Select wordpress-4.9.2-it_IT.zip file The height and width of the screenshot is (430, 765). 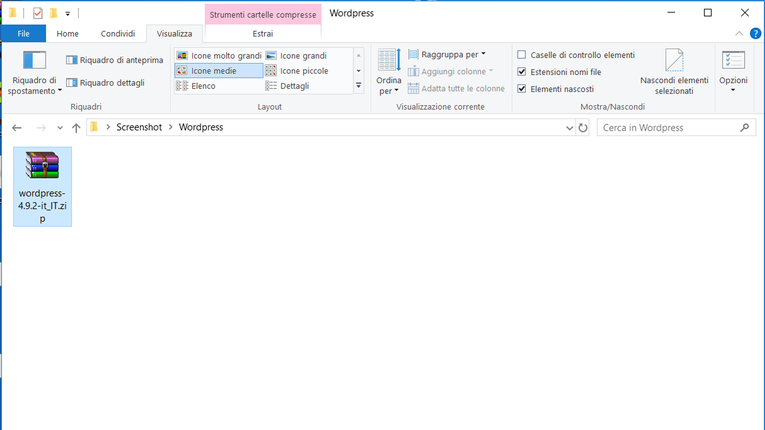pyautogui.click(x=42, y=186)
